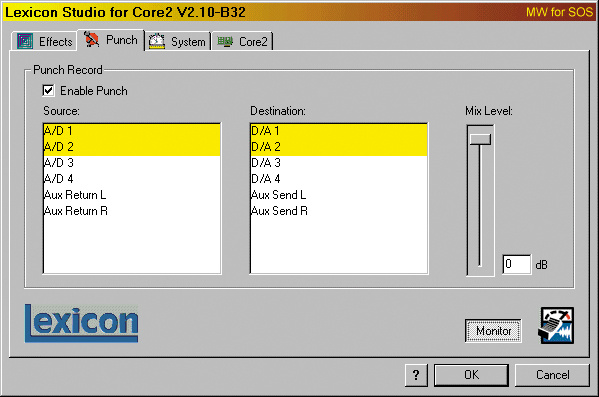Select Aux Send R destination
Screen dimensions: 599x397
point(339,211)
